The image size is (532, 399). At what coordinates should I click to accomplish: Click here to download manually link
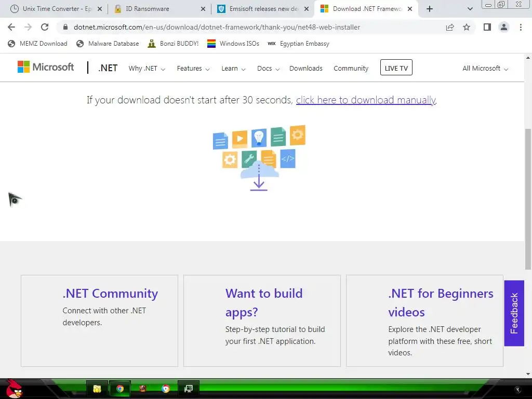point(366,100)
